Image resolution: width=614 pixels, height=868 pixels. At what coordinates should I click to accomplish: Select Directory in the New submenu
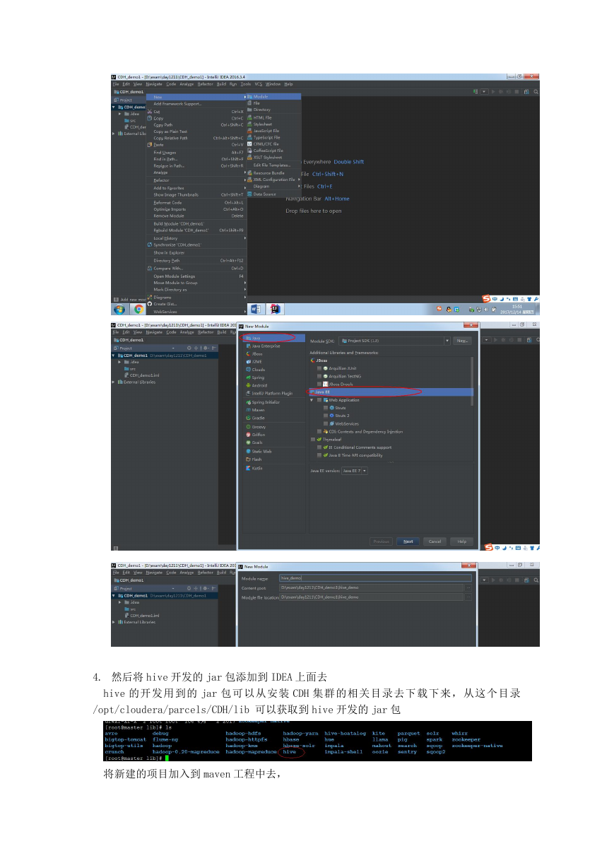click(x=273, y=110)
